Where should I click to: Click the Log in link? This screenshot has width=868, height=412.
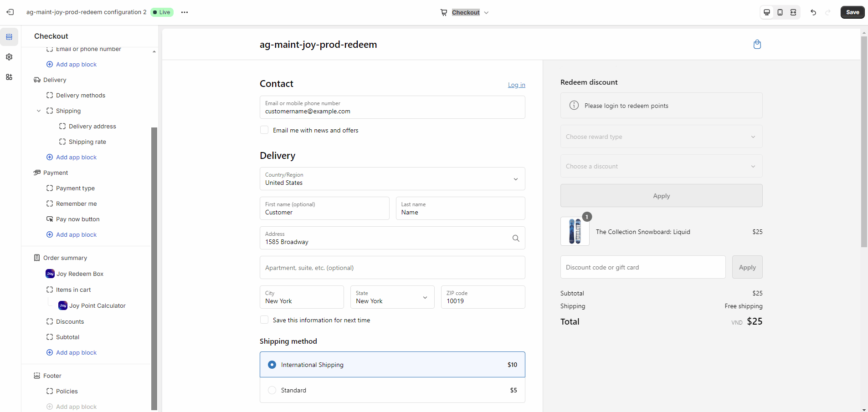coord(516,85)
